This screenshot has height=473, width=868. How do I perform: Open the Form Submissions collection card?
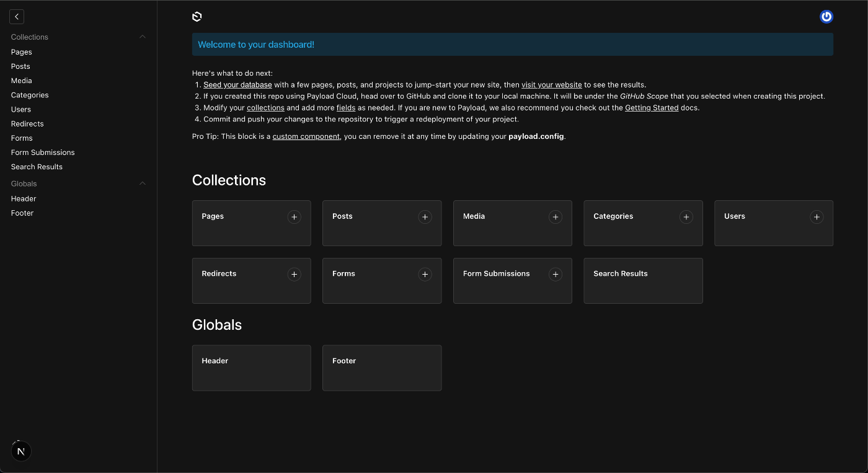coord(513,281)
